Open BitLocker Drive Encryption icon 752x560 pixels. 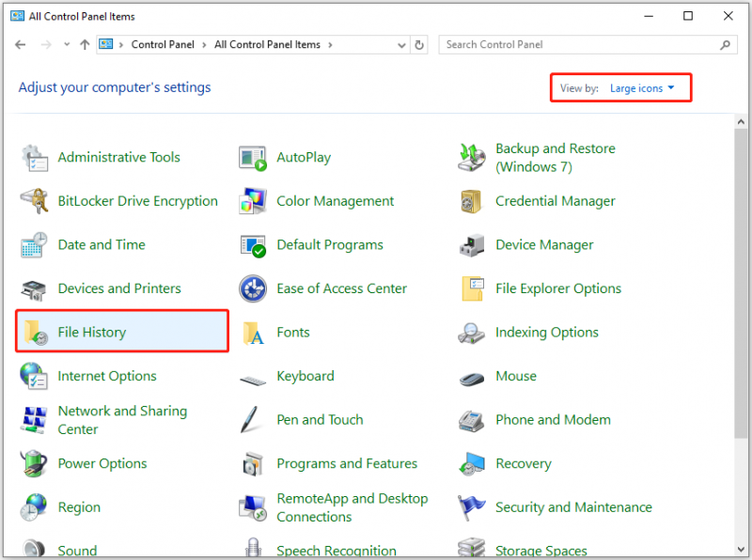tap(35, 201)
